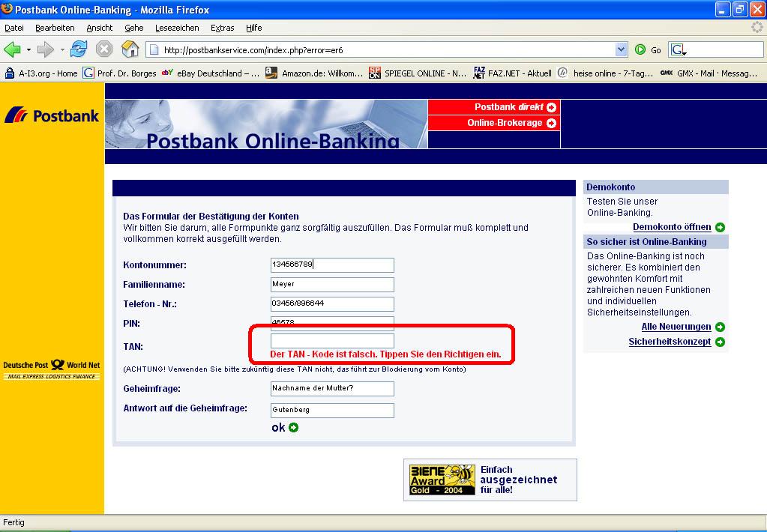Click the Online-Brokerage button
Screen dimensions: 767x532
494,123
